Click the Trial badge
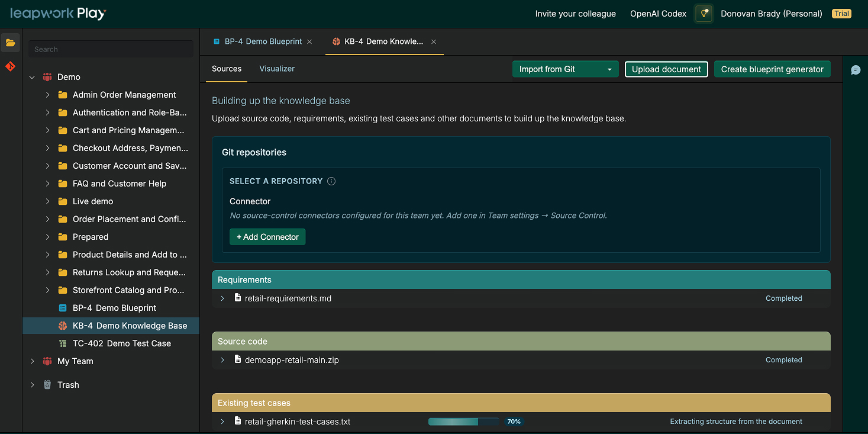Screen dimensions: 868x434 841,14
